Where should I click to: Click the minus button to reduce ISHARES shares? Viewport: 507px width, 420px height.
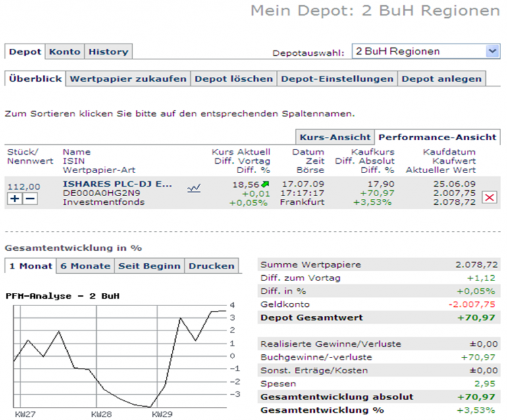coord(30,199)
